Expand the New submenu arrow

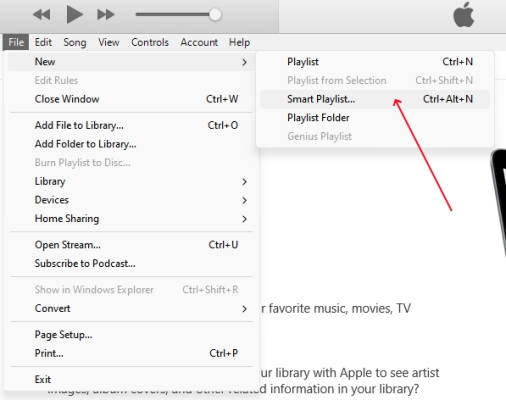tap(244, 62)
